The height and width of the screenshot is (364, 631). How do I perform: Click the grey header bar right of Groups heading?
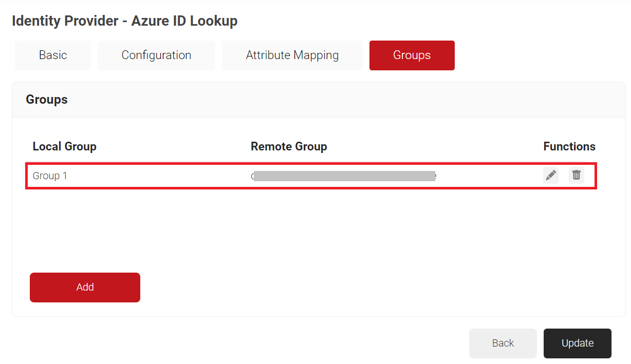pos(360,100)
